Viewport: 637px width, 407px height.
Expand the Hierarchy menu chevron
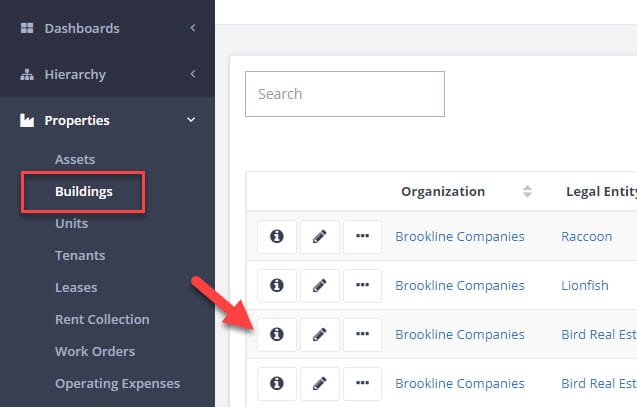pos(193,74)
